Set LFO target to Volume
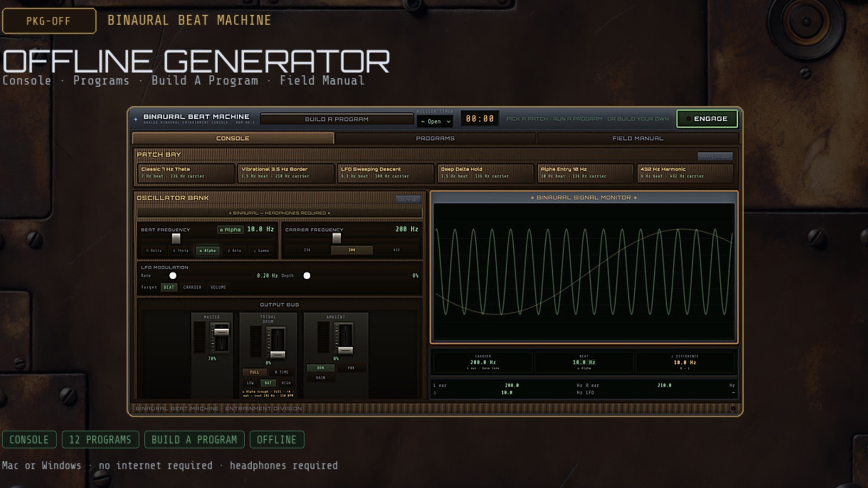The image size is (868, 488). [218, 287]
